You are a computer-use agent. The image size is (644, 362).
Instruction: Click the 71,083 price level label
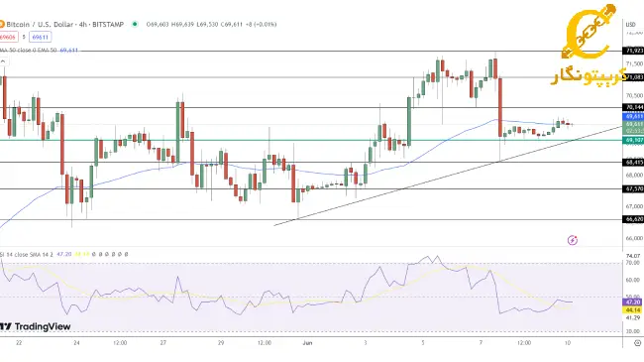(634, 77)
